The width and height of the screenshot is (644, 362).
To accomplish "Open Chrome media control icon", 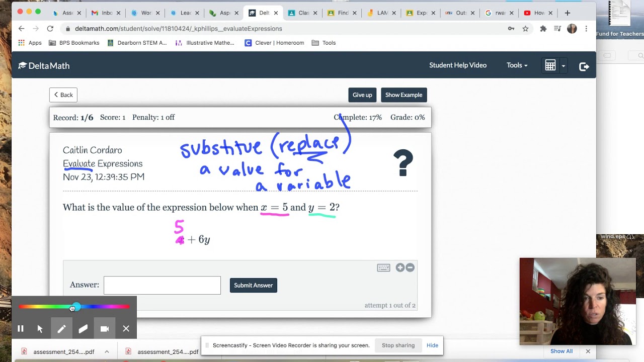I will 557,29.
